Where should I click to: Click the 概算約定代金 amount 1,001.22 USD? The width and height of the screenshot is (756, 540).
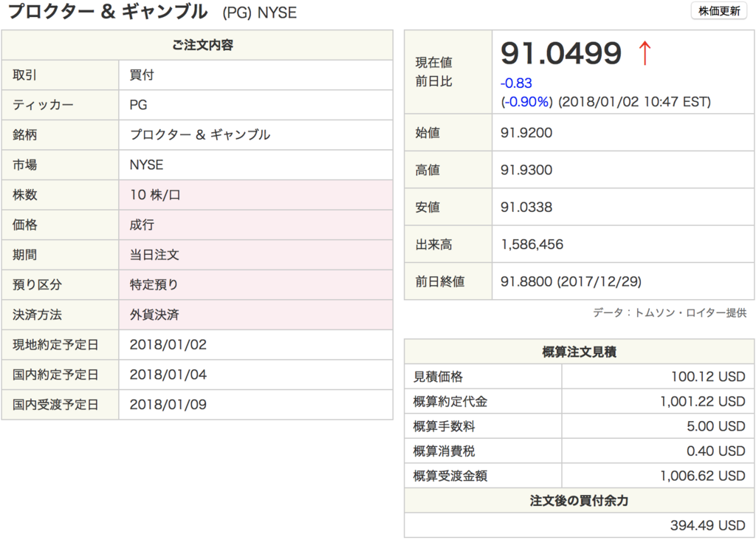point(703,402)
